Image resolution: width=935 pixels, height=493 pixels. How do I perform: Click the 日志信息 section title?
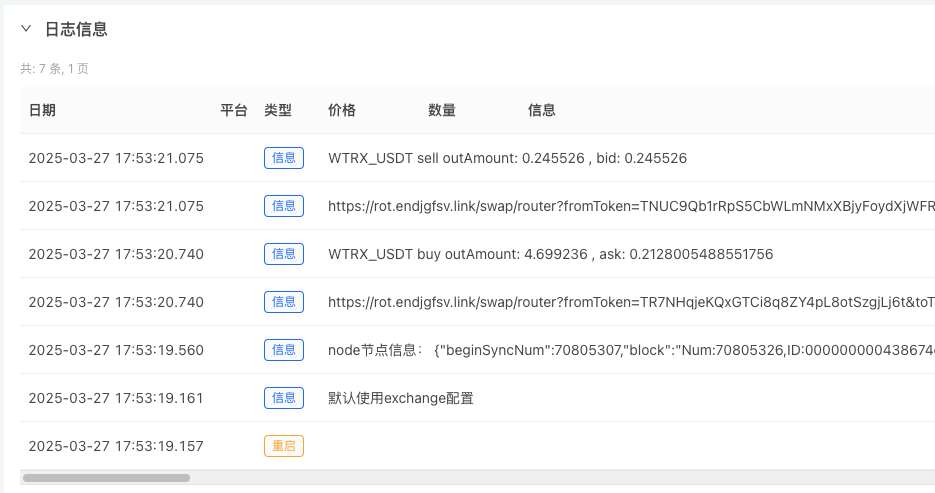(x=76, y=29)
